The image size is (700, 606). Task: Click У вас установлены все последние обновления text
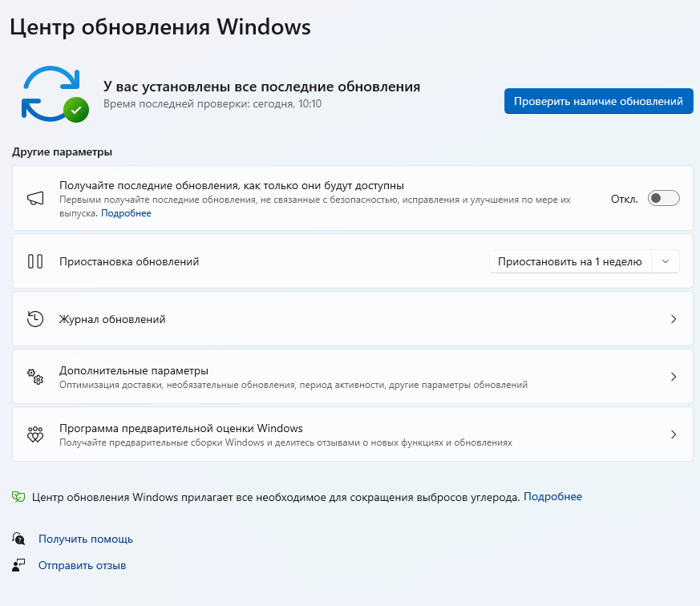click(261, 87)
